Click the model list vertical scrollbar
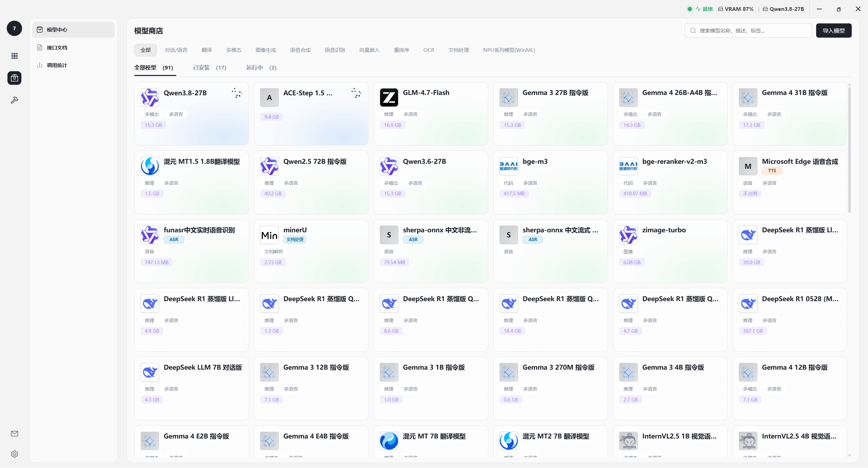This screenshot has width=868, height=468. click(849, 149)
